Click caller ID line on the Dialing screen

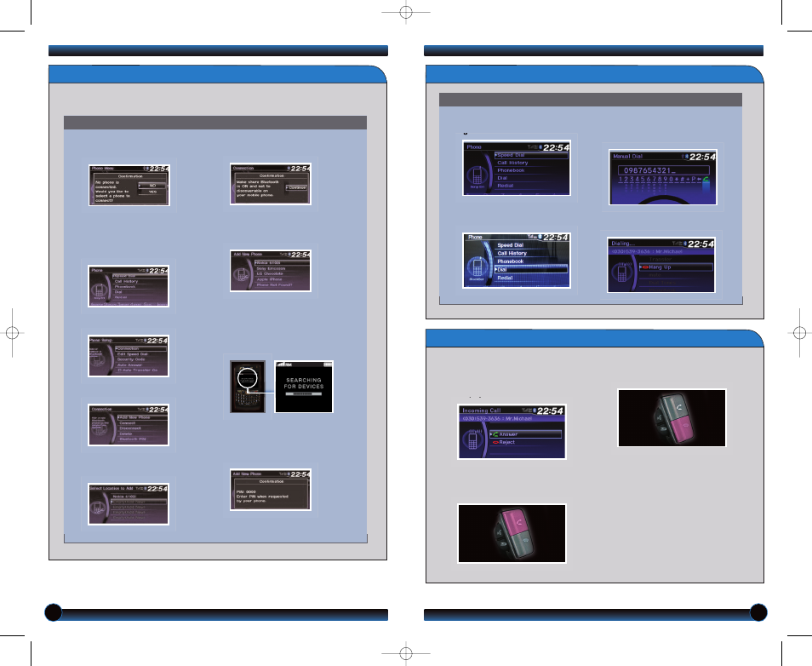pyautogui.click(x=661, y=251)
